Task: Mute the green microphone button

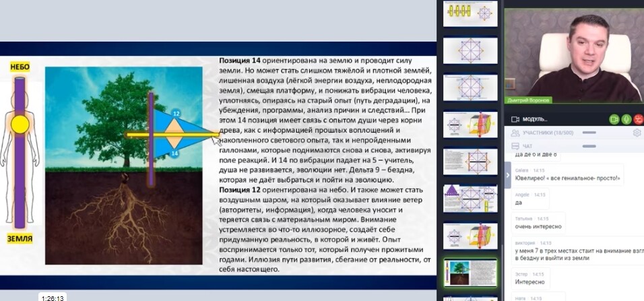Action: click(x=626, y=119)
